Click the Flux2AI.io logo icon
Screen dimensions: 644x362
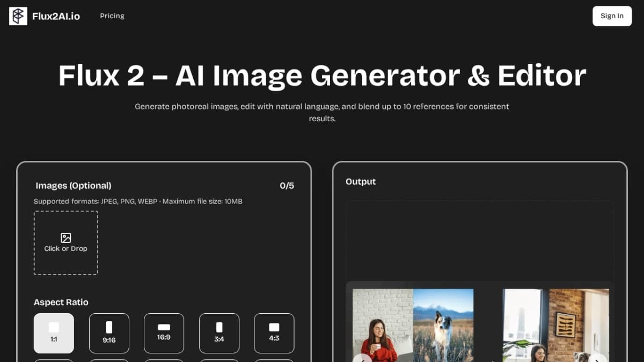[x=18, y=16]
